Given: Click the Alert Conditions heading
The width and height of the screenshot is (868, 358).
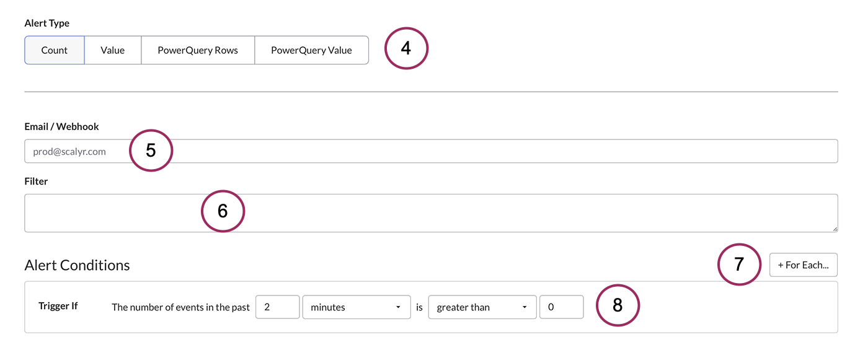Looking at the screenshot, I should pyautogui.click(x=77, y=265).
